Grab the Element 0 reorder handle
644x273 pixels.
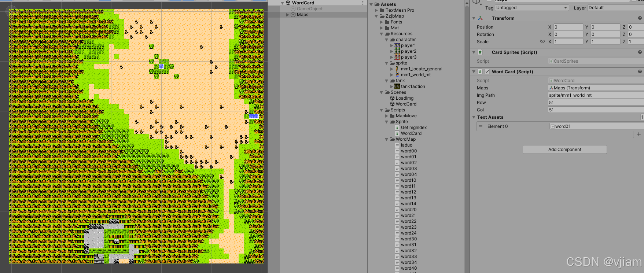point(481,126)
